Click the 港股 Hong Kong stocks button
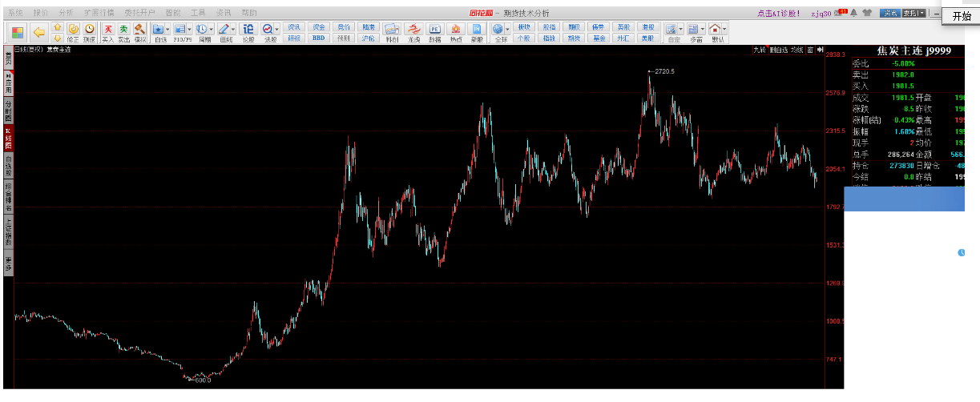This screenshot has width=980, height=402. 647,27
